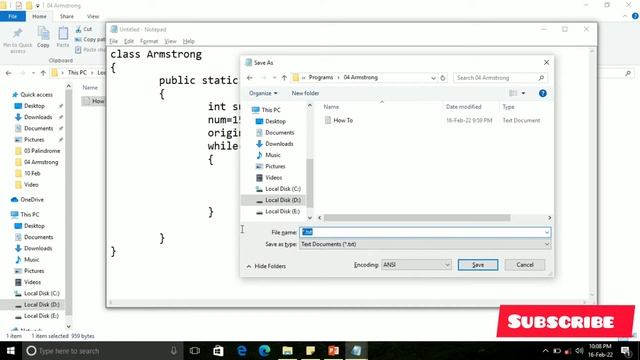Open Notepad Format menu

click(149, 41)
